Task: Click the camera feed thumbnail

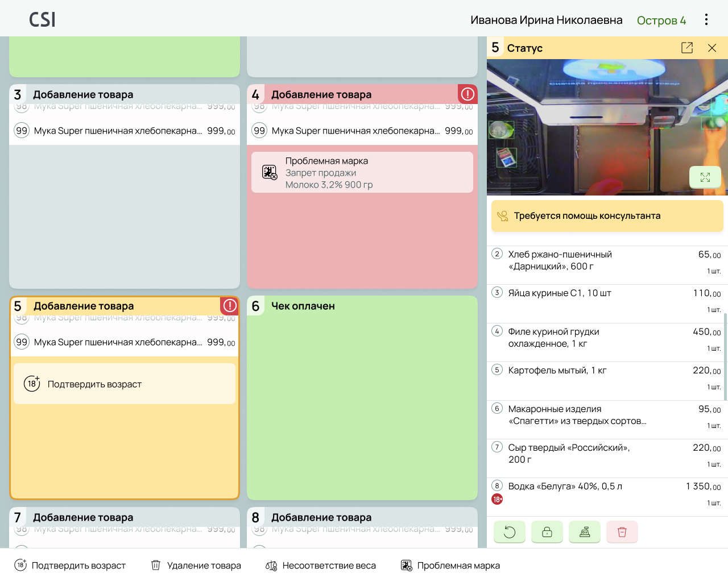Action: tap(607, 127)
